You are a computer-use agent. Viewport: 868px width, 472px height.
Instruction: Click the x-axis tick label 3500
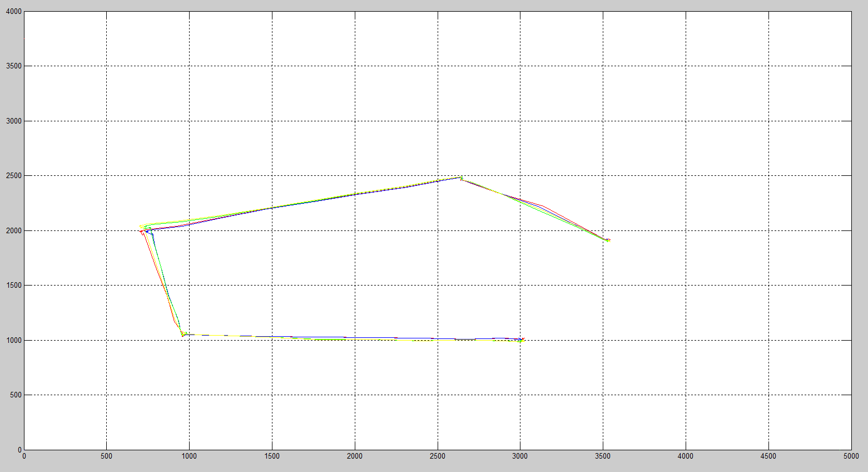pyautogui.click(x=603, y=456)
